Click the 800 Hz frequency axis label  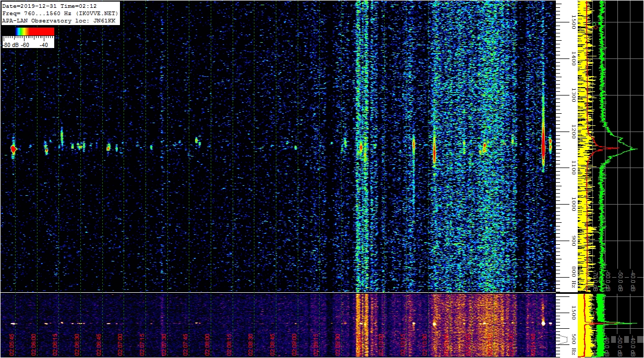point(574,278)
